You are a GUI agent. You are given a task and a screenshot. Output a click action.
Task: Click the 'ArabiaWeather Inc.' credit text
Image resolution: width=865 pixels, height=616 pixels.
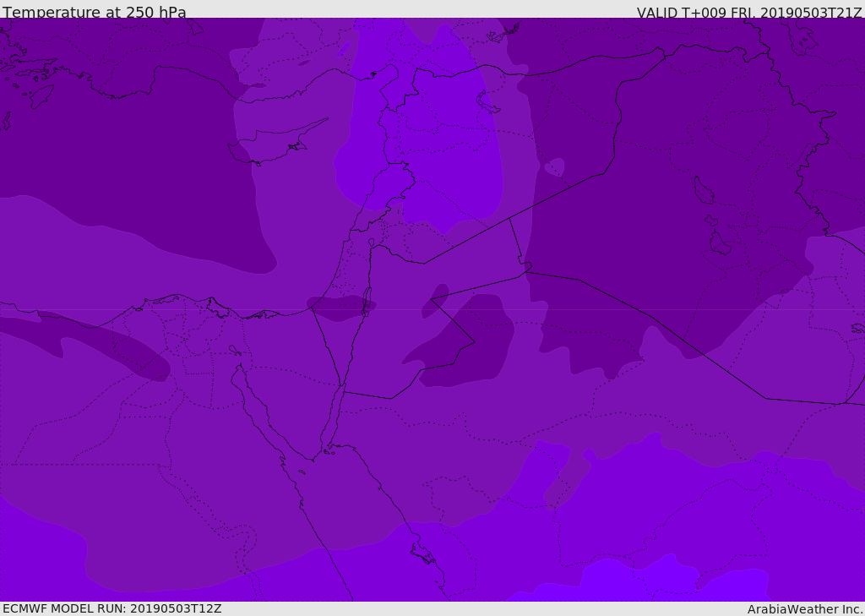tap(805, 609)
